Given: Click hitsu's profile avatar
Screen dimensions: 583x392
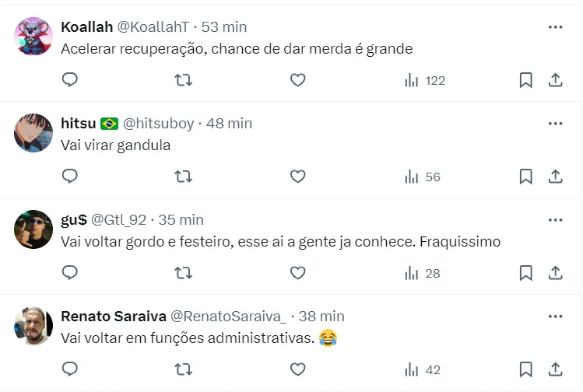Looking at the screenshot, I should click(33, 134).
